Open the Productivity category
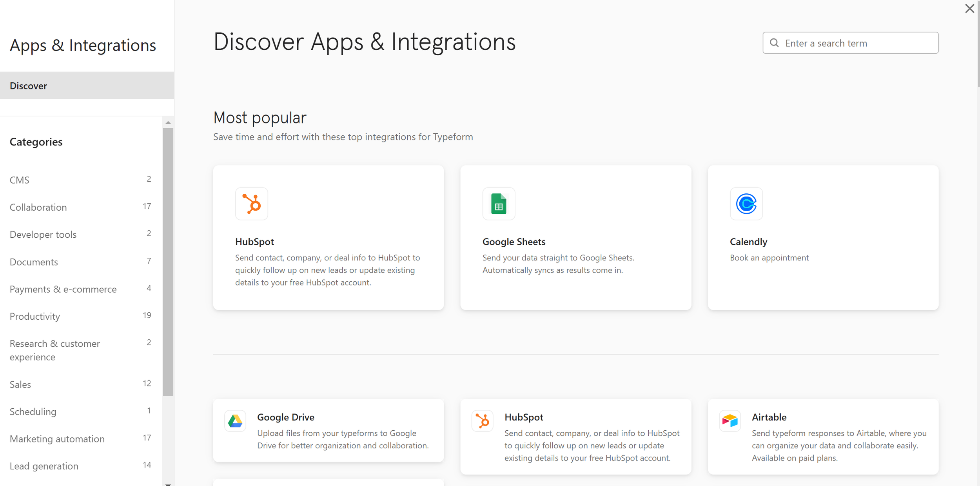 (x=35, y=316)
